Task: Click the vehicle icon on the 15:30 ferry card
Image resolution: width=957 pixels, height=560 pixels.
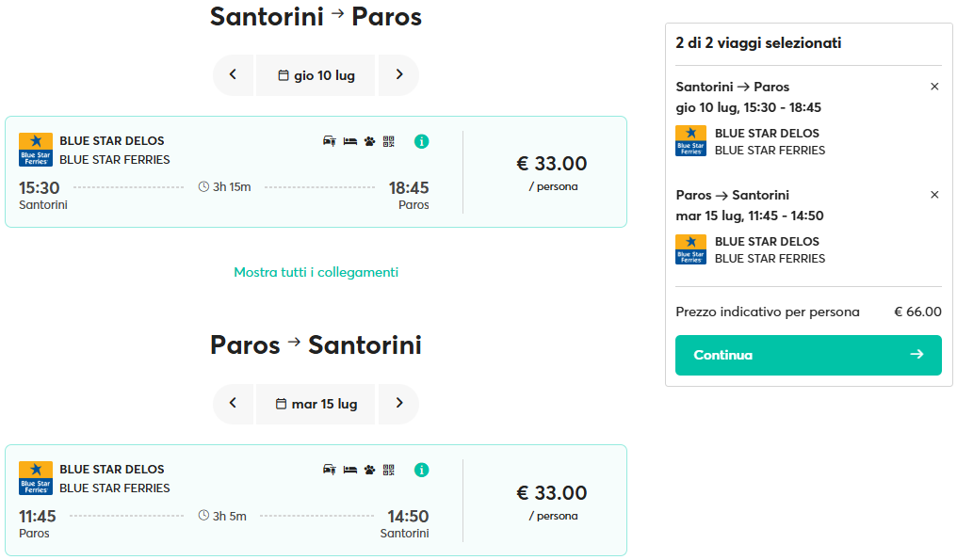Action: tap(330, 141)
